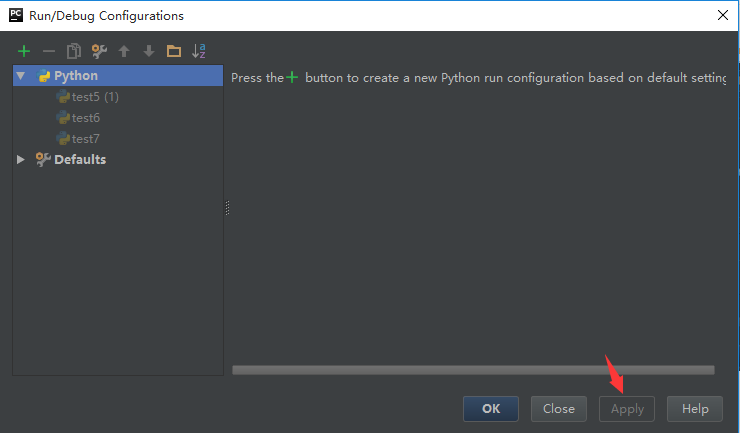Close the Run/Debug Configurations dialog with X
Viewport: 740px width, 433px height.
click(723, 15)
